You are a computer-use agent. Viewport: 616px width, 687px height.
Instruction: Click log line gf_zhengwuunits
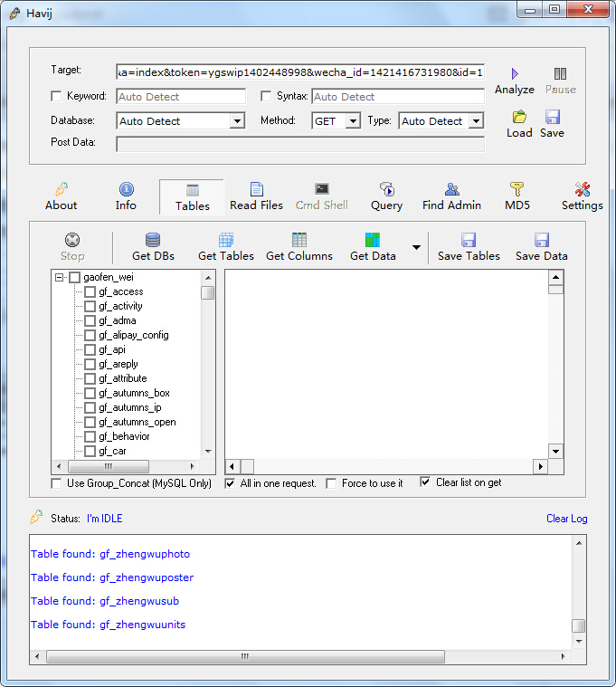(x=109, y=625)
